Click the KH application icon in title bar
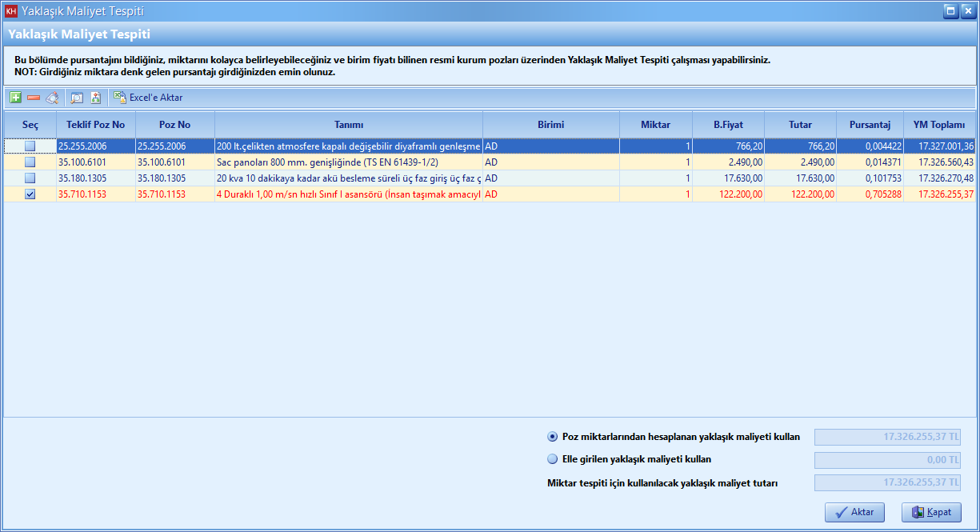This screenshot has height=532, width=980. click(x=11, y=11)
